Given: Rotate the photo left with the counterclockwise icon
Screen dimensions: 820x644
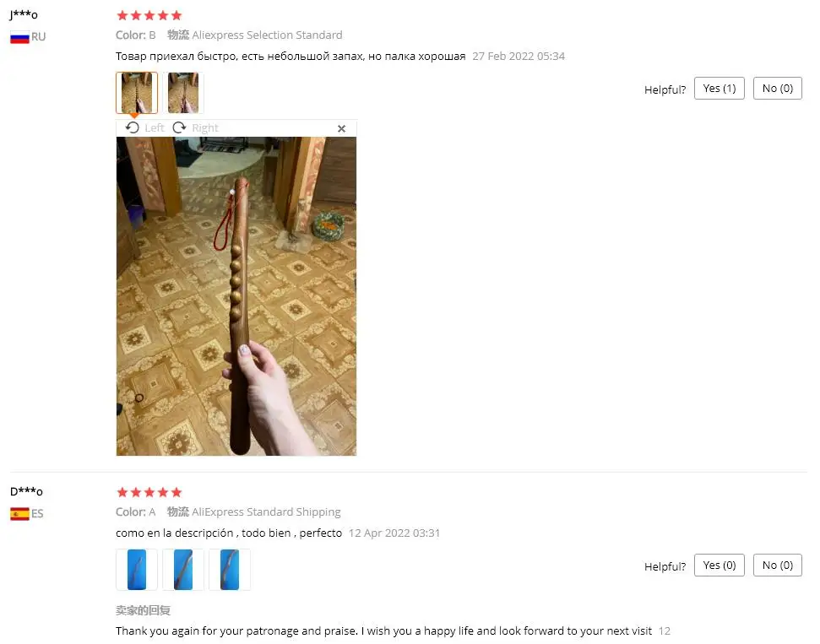Looking at the screenshot, I should coord(133,127).
